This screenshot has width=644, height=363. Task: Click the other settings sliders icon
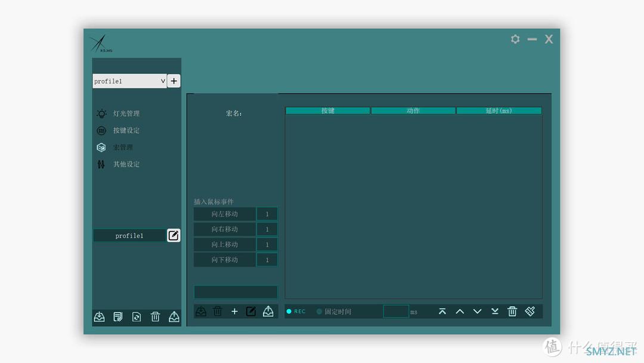click(x=101, y=164)
